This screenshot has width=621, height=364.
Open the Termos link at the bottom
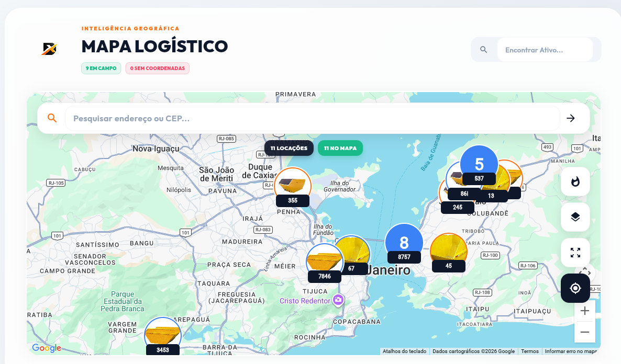(529, 351)
